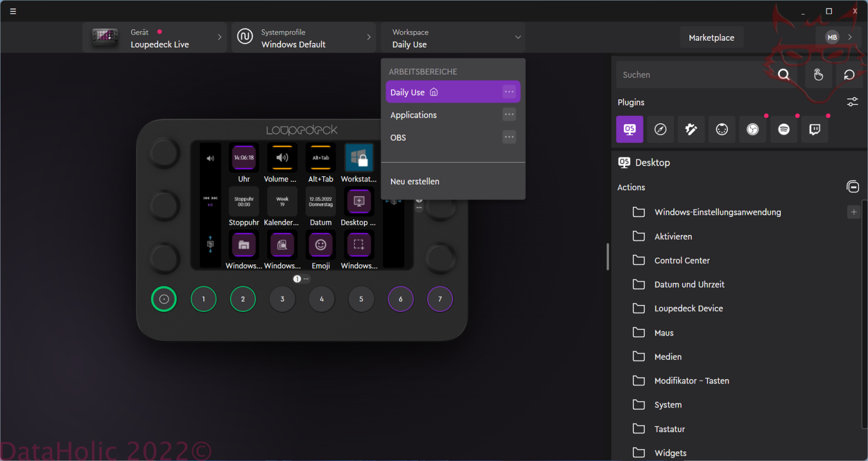Open the Marketplace
The image size is (868, 461).
711,38
